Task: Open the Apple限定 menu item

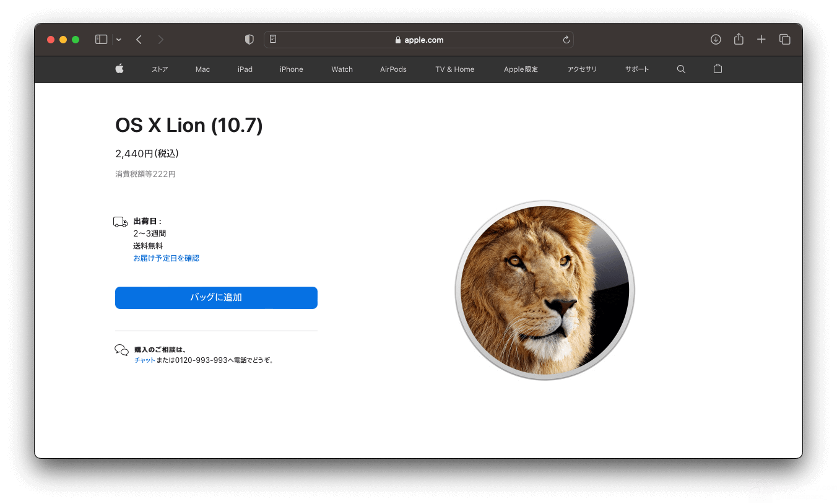Action: tap(521, 69)
